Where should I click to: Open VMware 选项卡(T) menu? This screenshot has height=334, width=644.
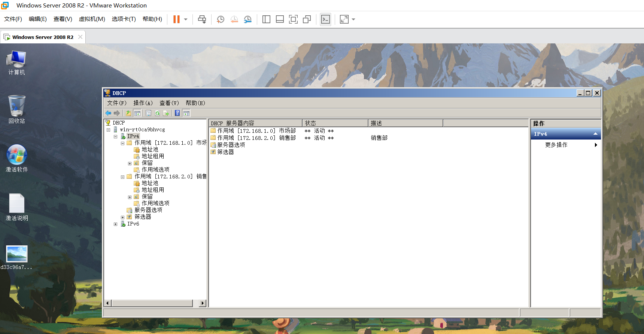[124, 19]
